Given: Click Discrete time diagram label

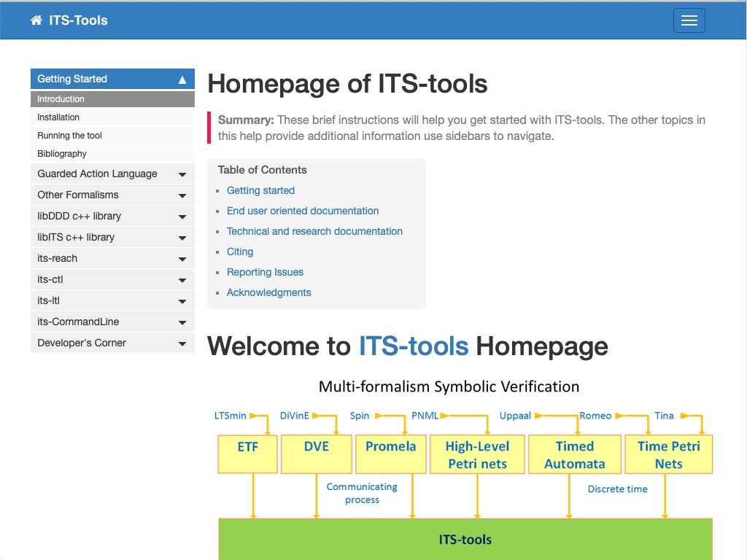Looking at the screenshot, I should (617, 489).
